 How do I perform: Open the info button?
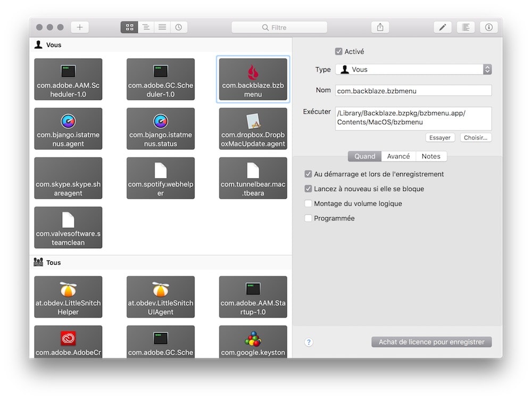click(x=488, y=27)
